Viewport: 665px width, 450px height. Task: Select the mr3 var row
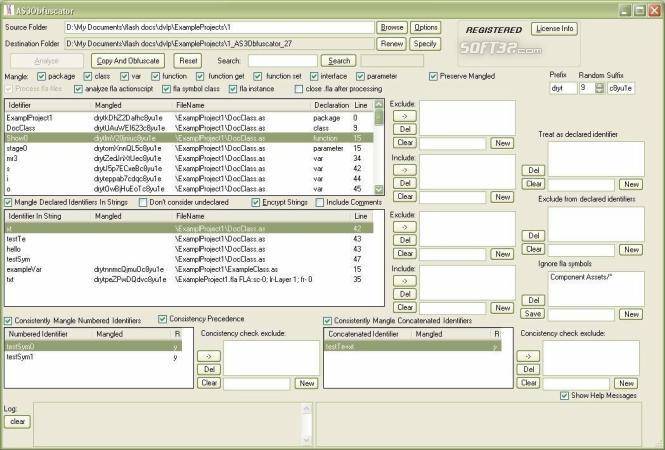[x=190, y=159]
